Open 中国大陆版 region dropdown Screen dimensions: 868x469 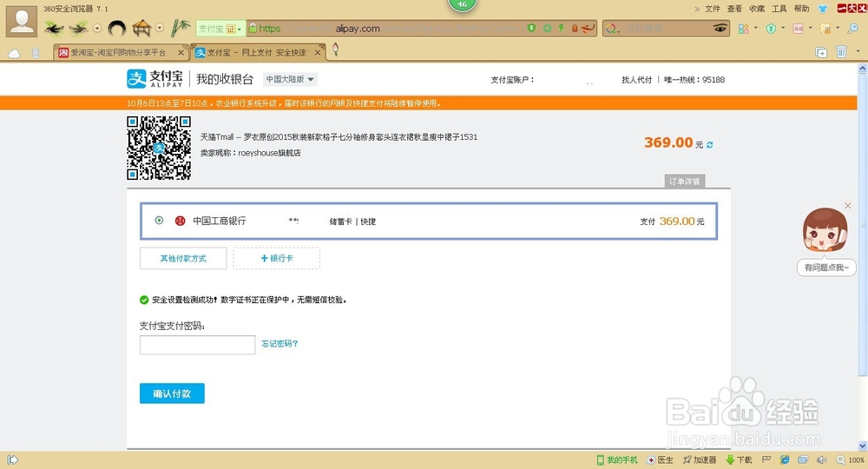pos(290,79)
